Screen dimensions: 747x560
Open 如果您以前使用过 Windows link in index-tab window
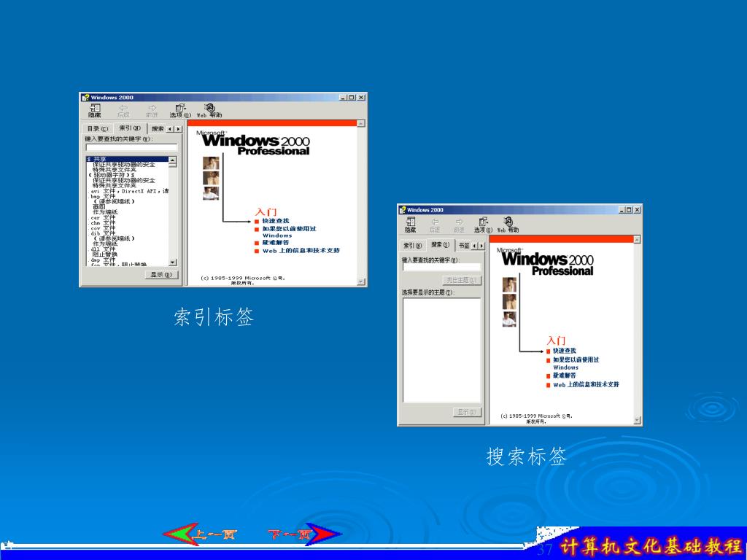coord(289,232)
